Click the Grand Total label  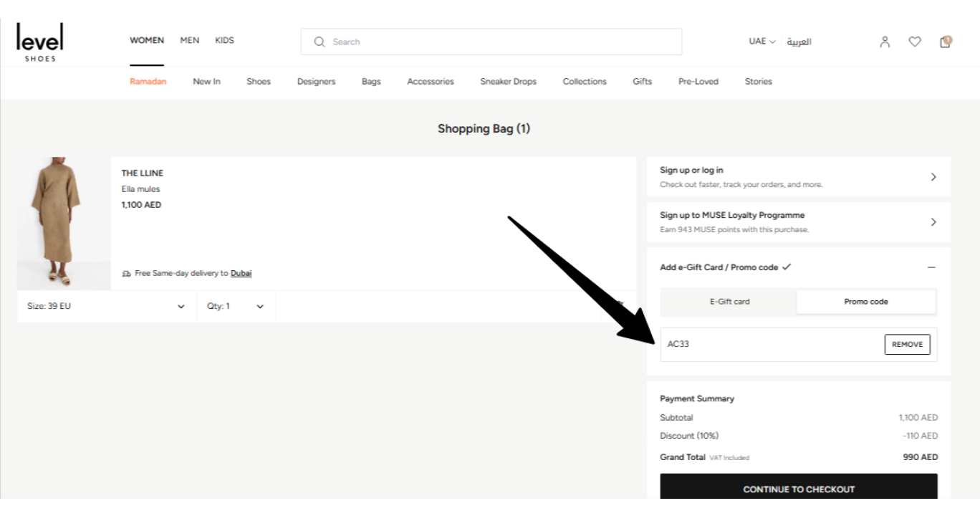[683, 457]
